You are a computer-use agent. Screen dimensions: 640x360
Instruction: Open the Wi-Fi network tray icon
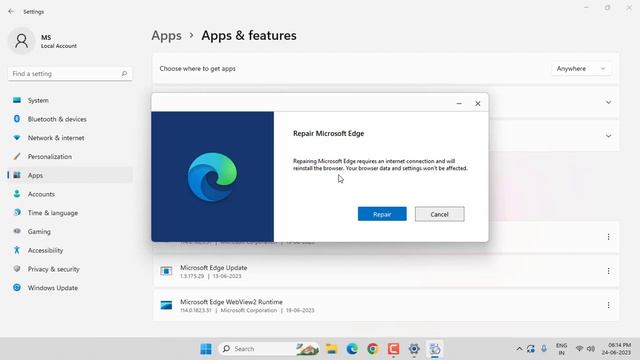(579, 349)
